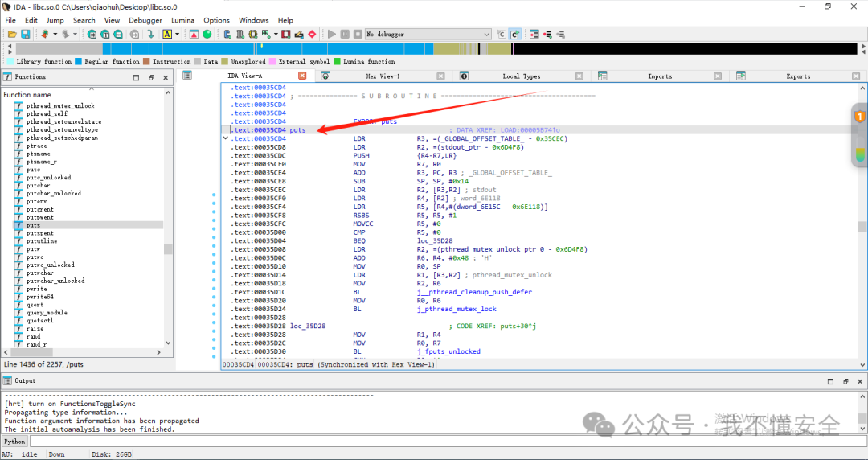
Task: Click the first blue circular view icon
Action: [92, 35]
